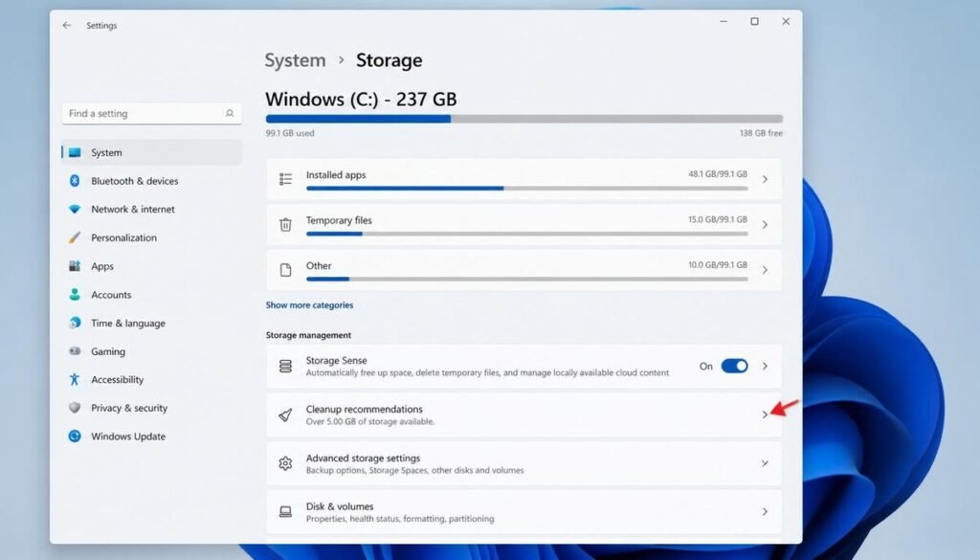Open Storage Sense settings via chevron
Image resolution: width=980 pixels, height=560 pixels.
[765, 367]
